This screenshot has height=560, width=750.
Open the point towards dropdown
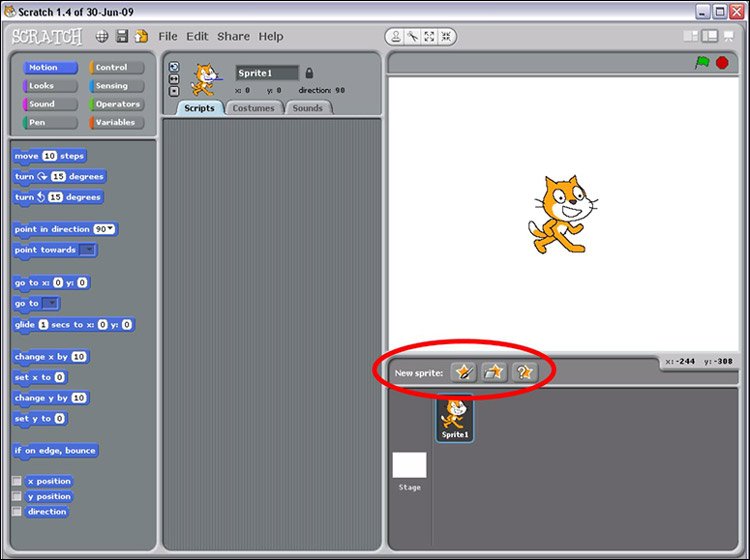tap(88, 250)
